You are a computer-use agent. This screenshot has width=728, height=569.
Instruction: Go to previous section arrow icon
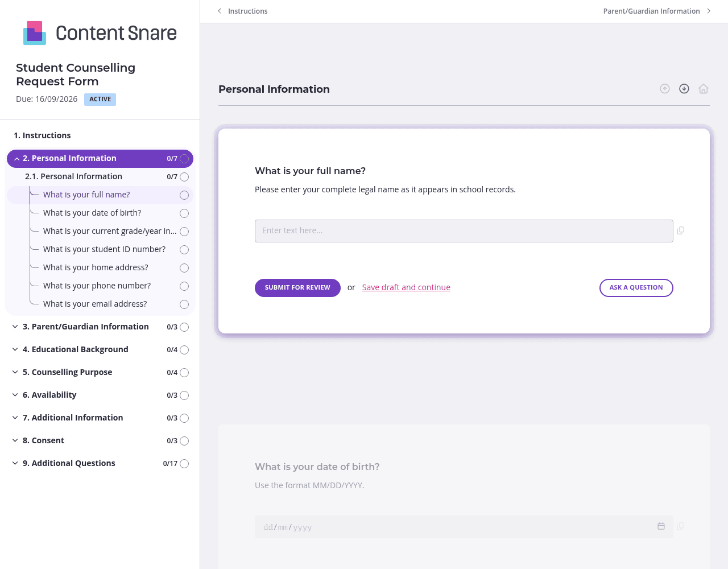[x=665, y=89]
